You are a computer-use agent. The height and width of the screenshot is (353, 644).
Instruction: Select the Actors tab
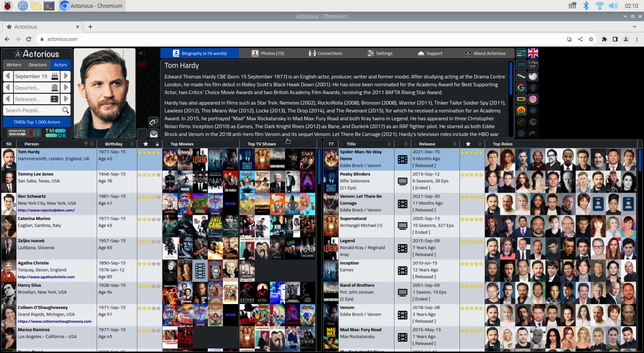click(61, 65)
